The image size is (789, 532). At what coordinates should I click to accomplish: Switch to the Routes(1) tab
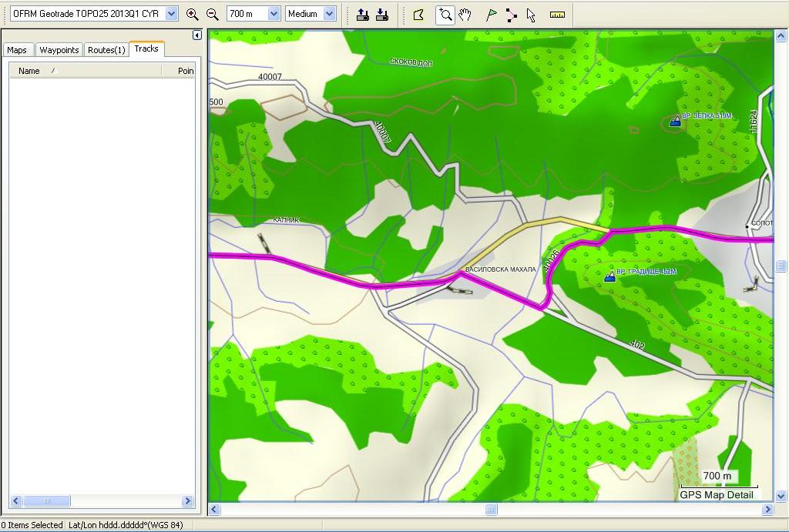pyautogui.click(x=106, y=50)
